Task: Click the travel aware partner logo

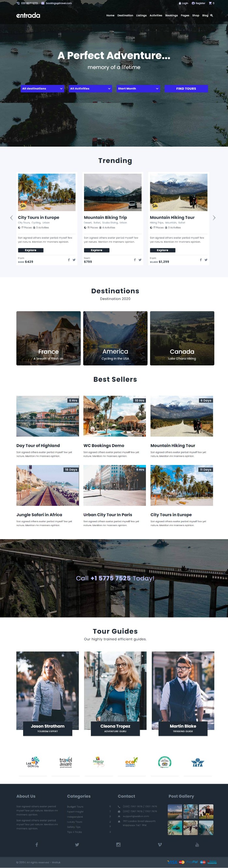Action: pos(65,763)
